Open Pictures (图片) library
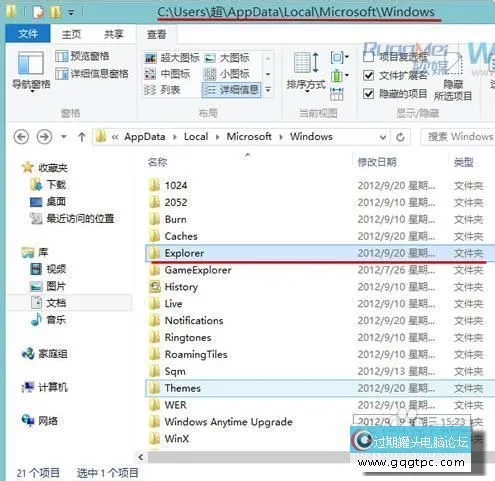The height and width of the screenshot is (481, 495). click(48, 286)
